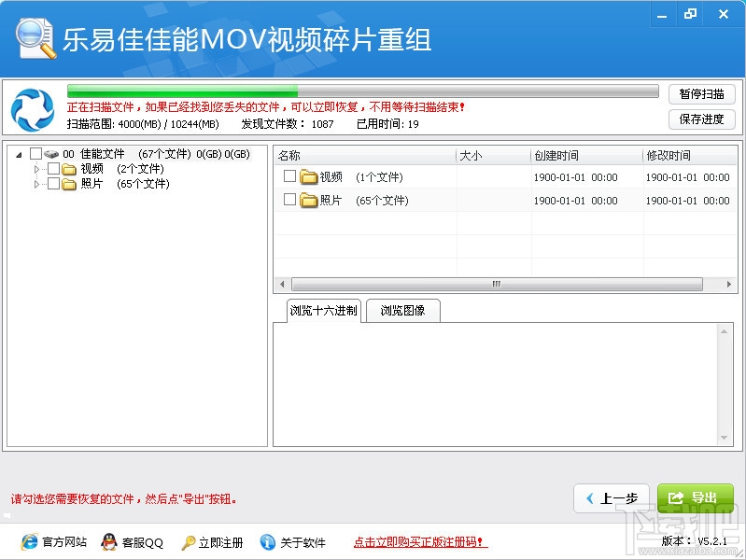This screenshot has width=746, height=560.
Task: Click the 视频 row 创建时间 1900-01-01 cell
Action: pyautogui.click(x=576, y=177)
